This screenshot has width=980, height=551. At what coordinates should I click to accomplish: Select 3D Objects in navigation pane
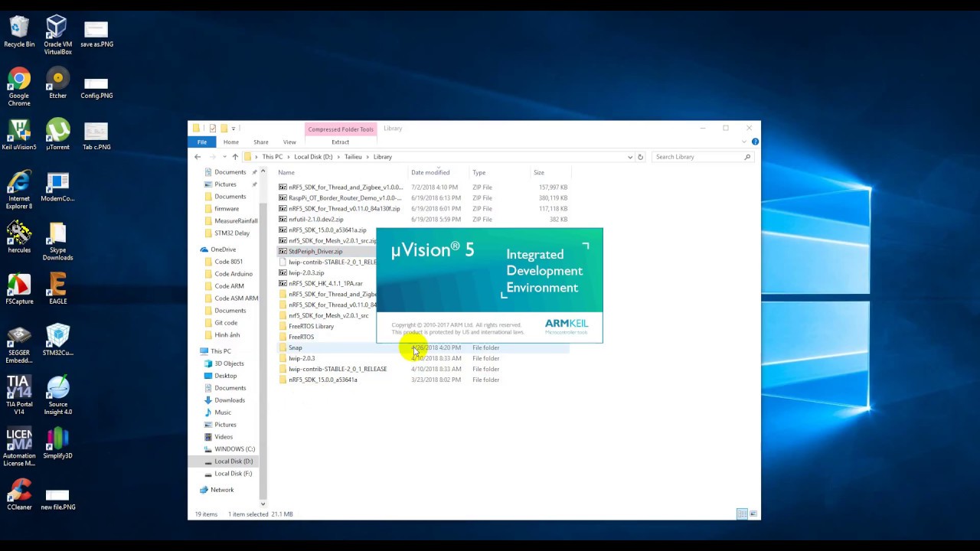coord(229,364)
